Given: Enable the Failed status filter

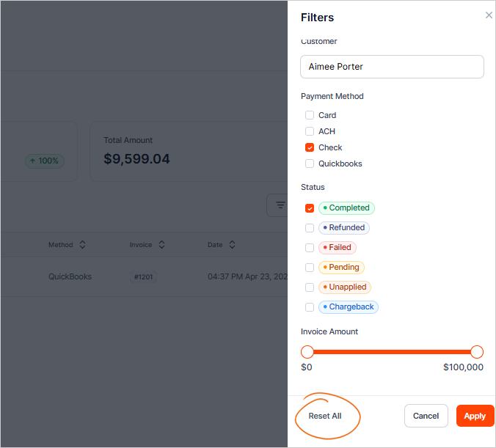Looking at the screenshot, I should point(310,248).
